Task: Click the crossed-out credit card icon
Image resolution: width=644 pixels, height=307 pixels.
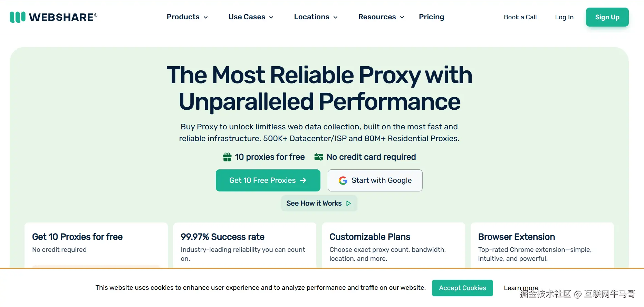Action: [318, 157]
